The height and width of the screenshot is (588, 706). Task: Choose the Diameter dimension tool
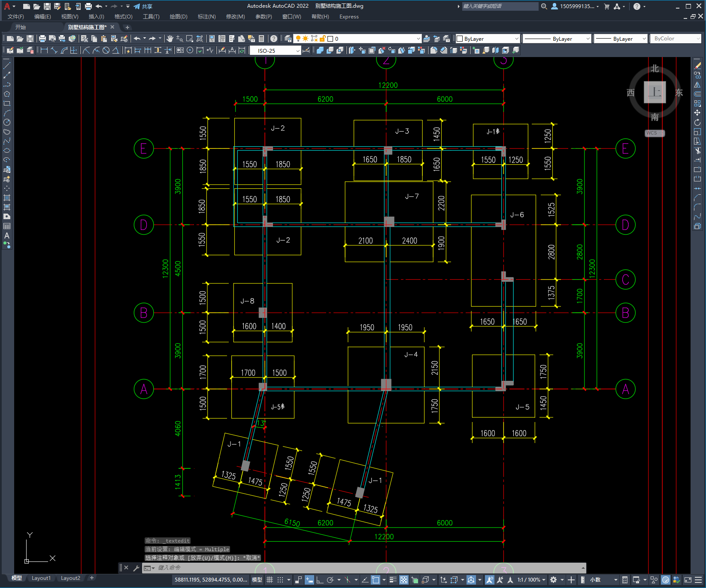tap(106, 50)
